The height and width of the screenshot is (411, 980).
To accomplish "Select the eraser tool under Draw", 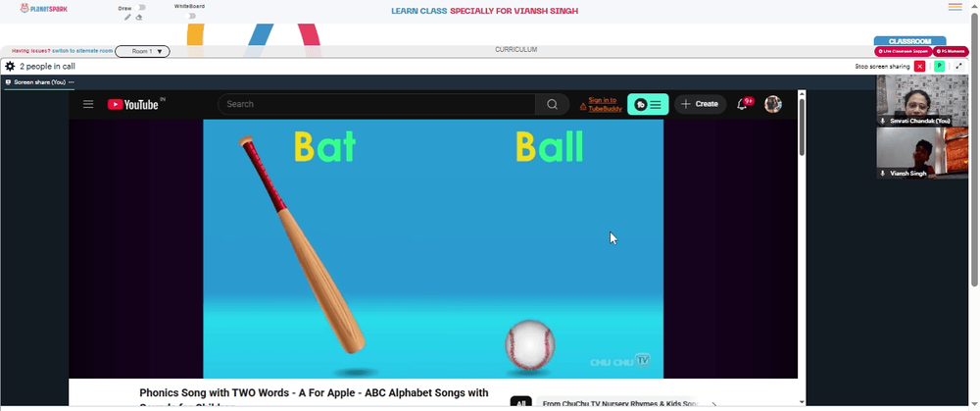I will (139, 18).
